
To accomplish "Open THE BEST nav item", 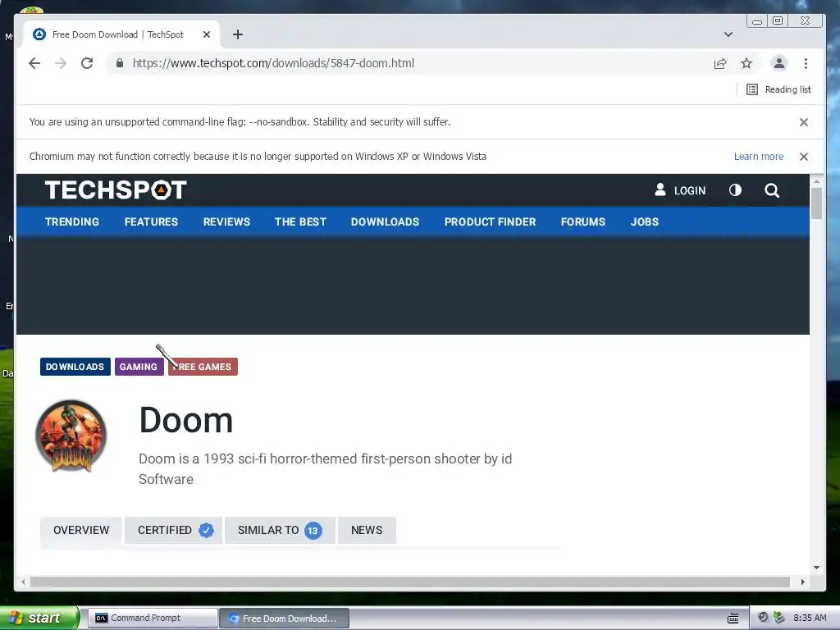I will click(300, 221).
